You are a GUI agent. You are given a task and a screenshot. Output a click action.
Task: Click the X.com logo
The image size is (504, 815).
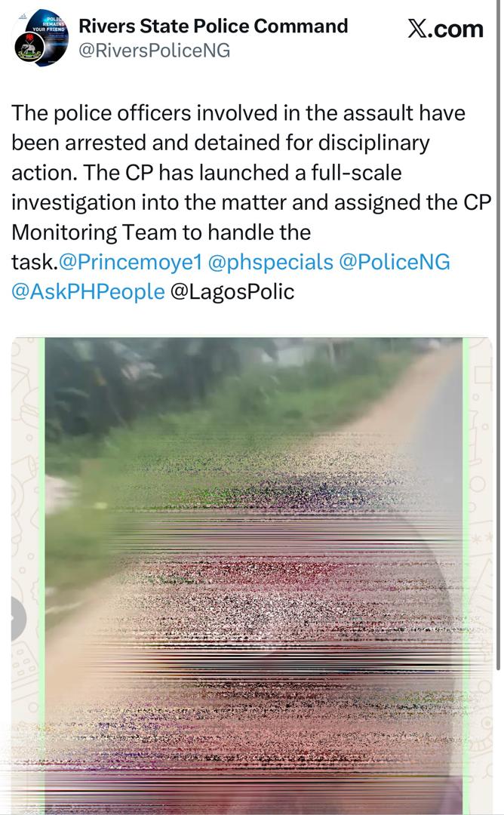[x=445, y=29]
